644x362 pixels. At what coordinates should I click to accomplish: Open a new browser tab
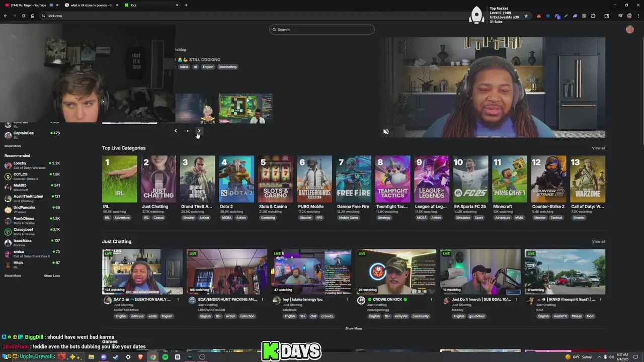tap(186, 5)
